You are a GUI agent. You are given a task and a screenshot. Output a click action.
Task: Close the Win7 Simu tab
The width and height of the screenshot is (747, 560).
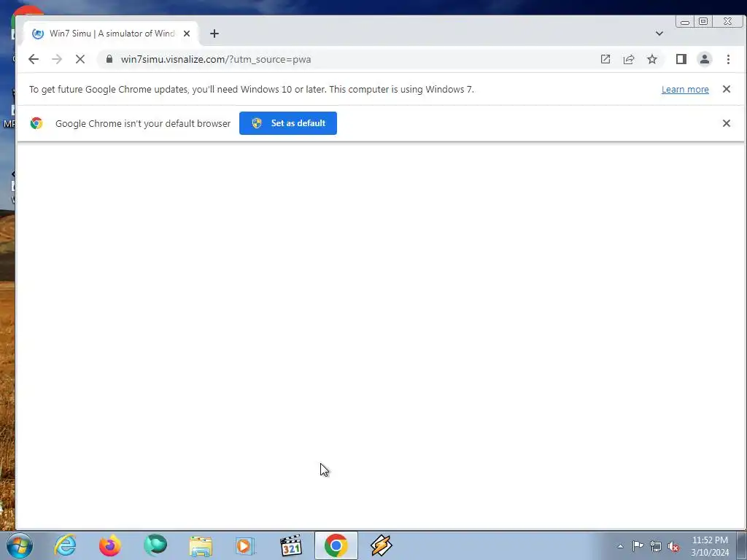[187, 34]
